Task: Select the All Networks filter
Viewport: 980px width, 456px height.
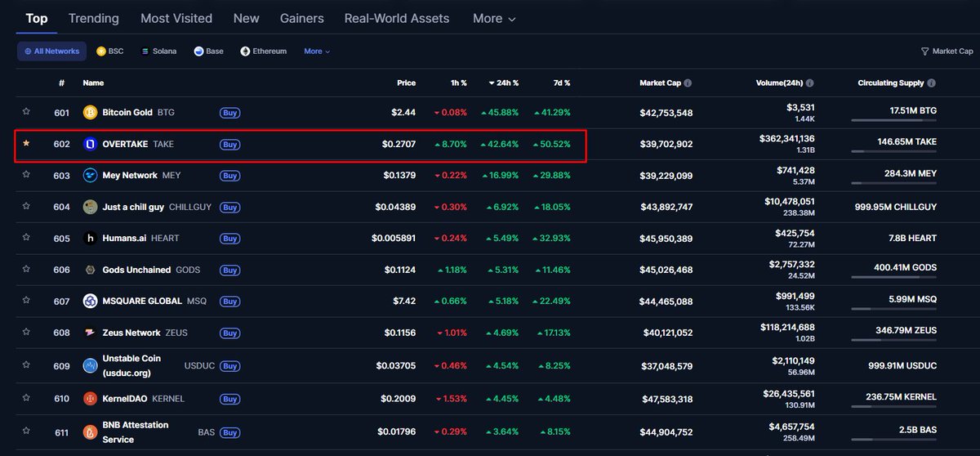Action: (52, 51)
